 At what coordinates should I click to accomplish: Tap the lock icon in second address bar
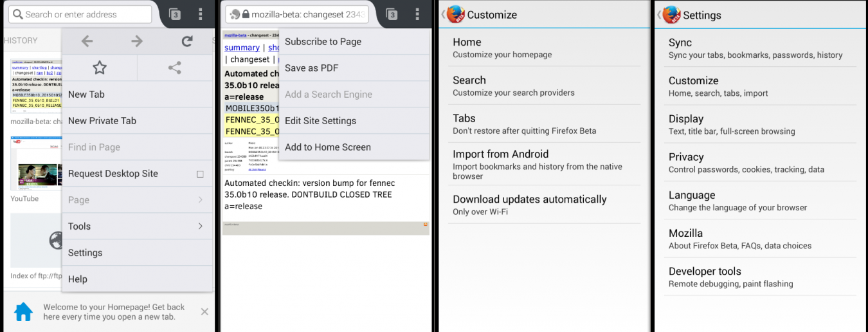click(x=246, y=14)
